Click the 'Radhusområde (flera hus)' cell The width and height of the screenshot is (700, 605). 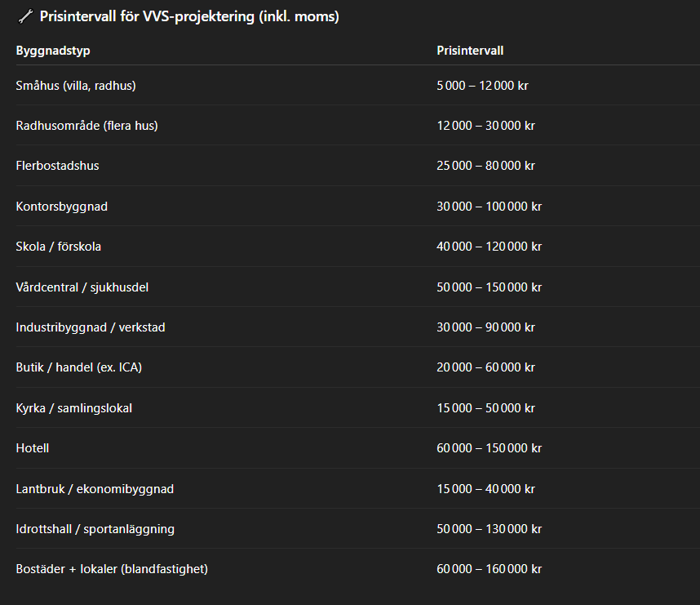[86, 126]
